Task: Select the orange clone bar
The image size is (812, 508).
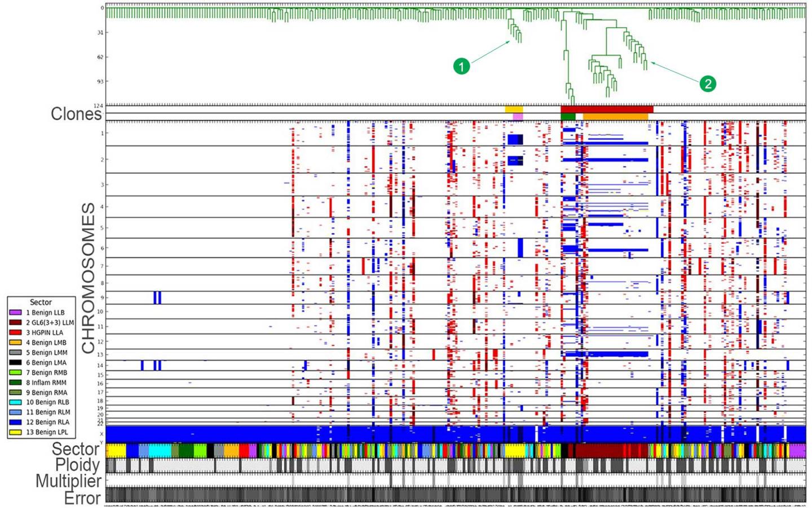Action: click(x=615, y=116)
